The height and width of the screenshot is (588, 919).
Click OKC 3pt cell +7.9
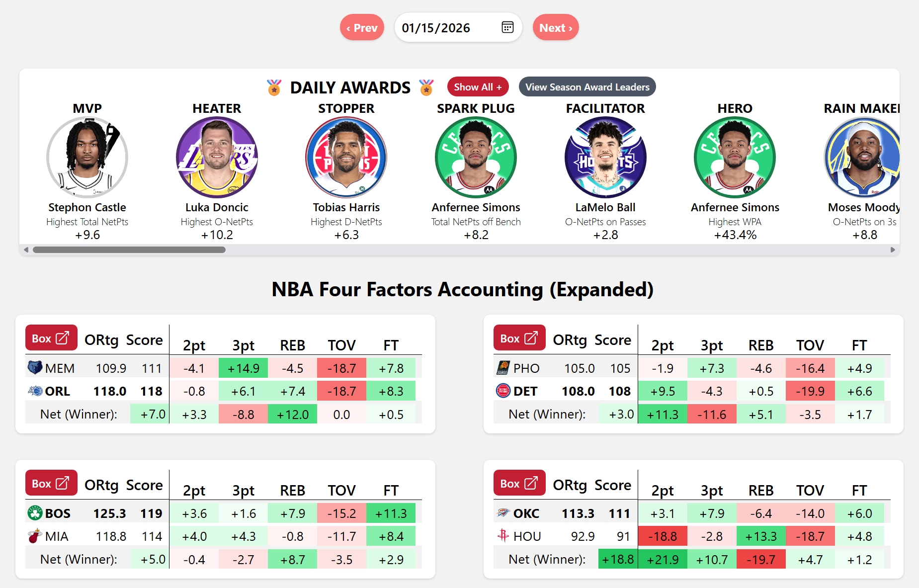[x=712, y=513]
